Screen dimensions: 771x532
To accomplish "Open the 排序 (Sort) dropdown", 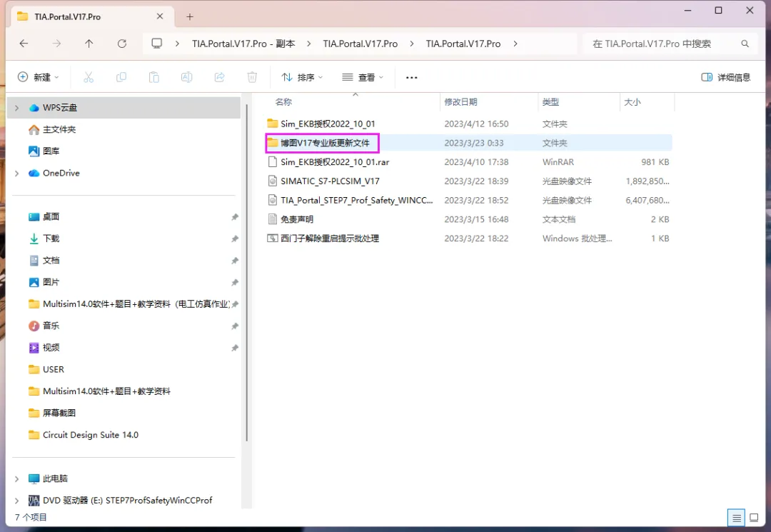I will (x=302, y=77).
